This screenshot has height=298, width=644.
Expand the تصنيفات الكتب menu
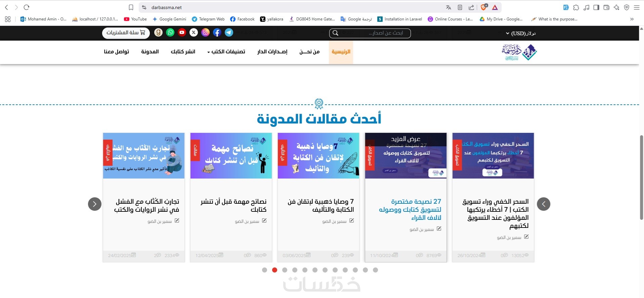pos(226,52)
